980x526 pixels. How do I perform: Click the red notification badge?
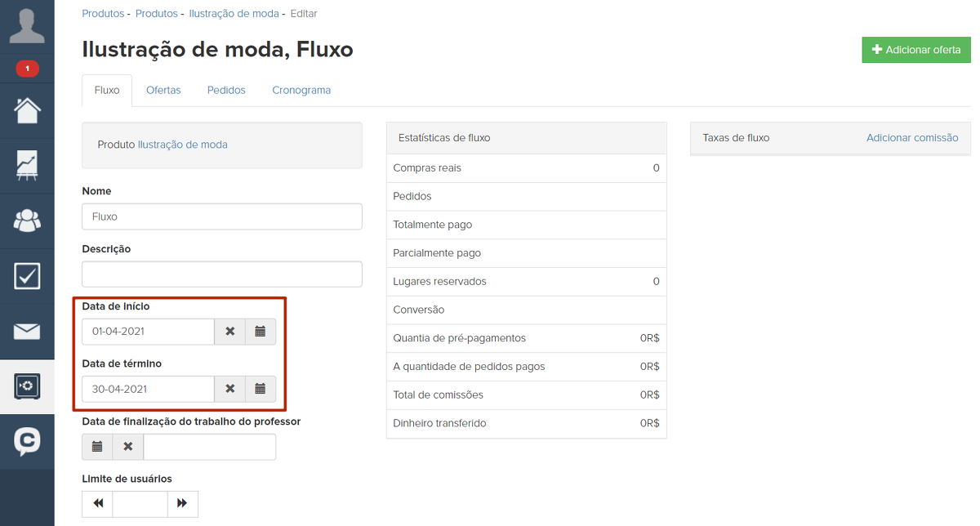[x=27, y=69]
